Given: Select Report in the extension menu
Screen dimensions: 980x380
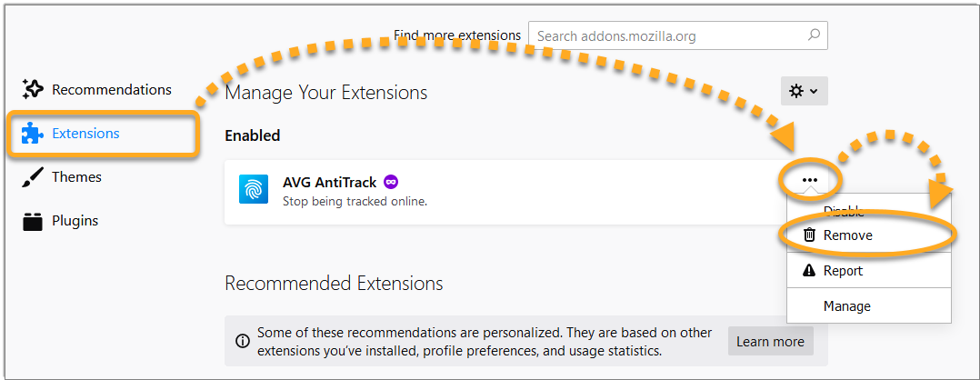Looking at the screenshot, I should 869,270.
